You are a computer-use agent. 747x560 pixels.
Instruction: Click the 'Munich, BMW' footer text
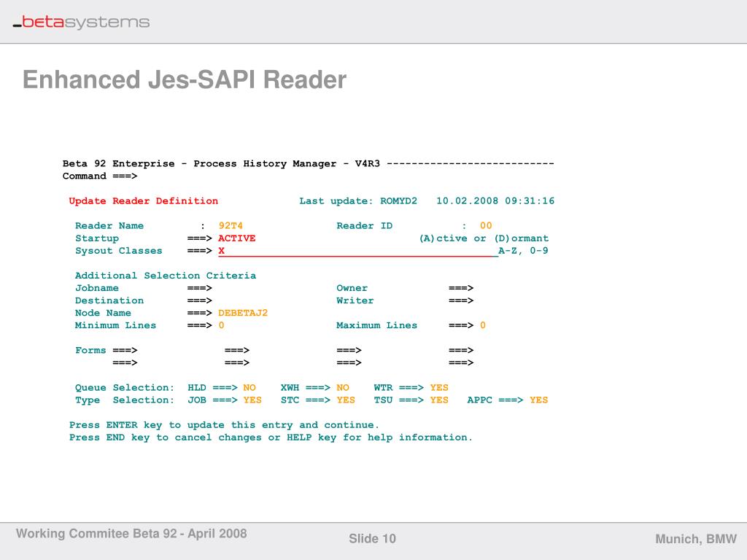pyautogui.click(x=696, y=539)
